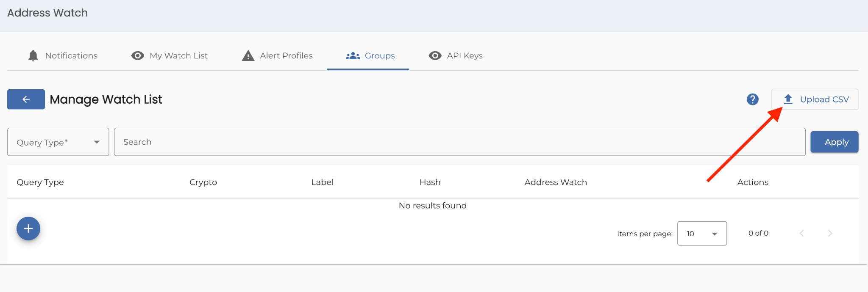Viewport: 868px width, 292px height.
Task: Expand the Query Type dropdown
Action: point(58,142)
